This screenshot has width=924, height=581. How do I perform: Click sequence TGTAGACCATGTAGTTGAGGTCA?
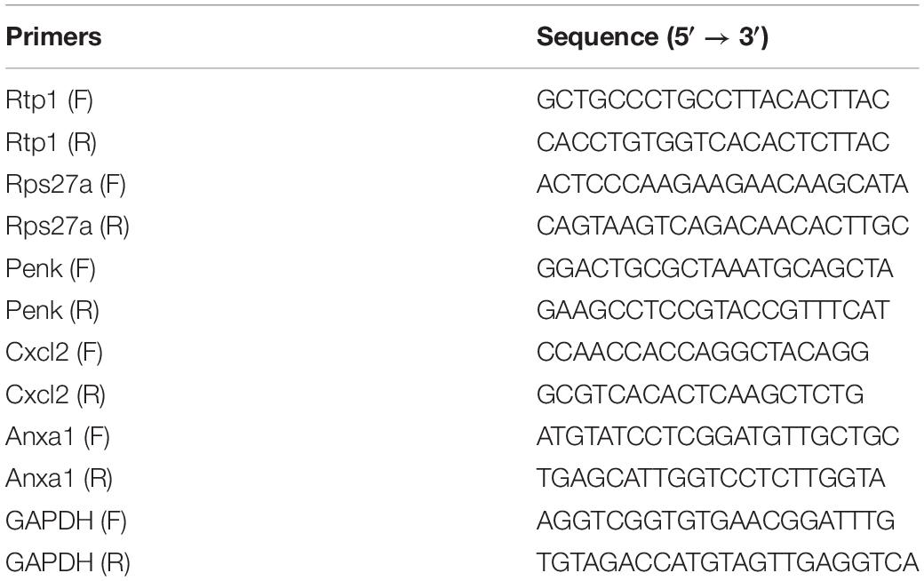728,562
